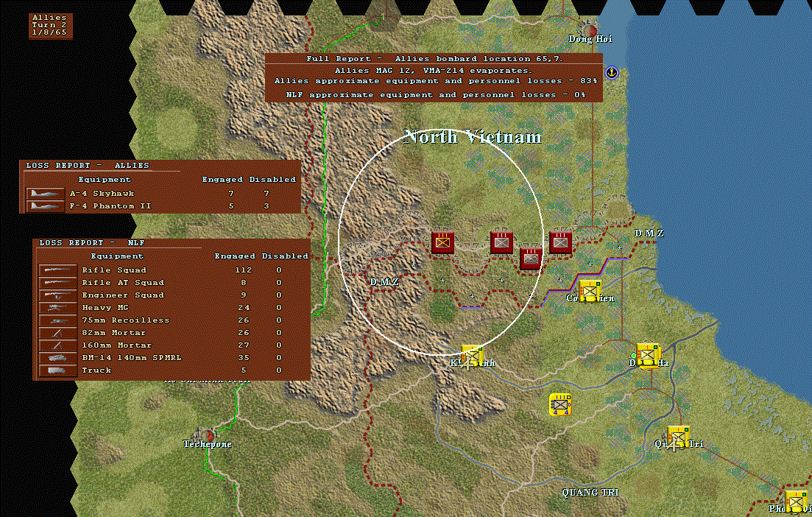Click the 'Engineer Squad' row text
The image size is (812, 517).
tap(123, 295)
